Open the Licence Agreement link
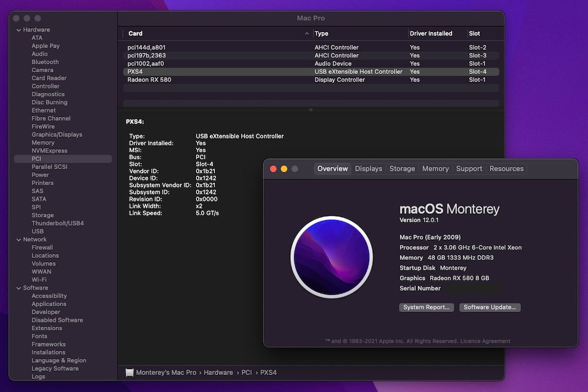 coord(485,341)
